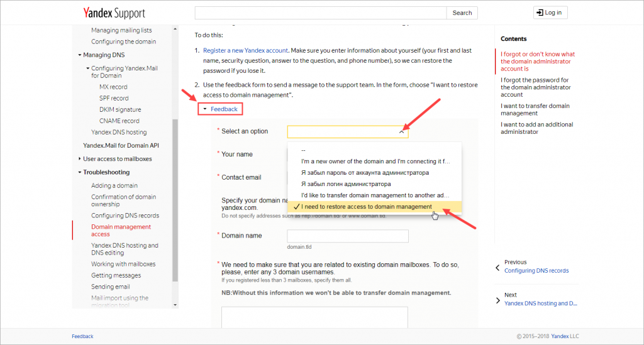Choose 'Я забыл логин администратора' option
Image resolution: width=644 pixels, height=345 pixels.
click(375, 183)
